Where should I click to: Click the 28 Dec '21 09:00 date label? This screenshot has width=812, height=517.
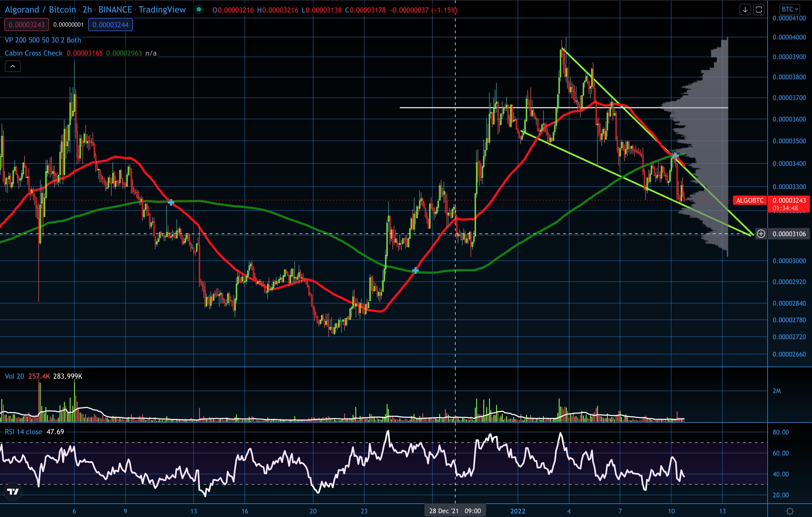(x=455, y=510)
